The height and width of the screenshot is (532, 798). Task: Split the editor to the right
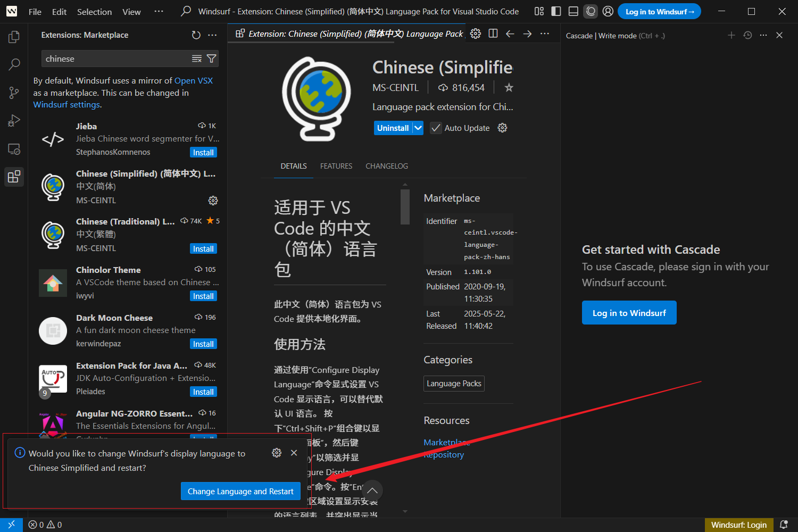click(x=493, y=34)
